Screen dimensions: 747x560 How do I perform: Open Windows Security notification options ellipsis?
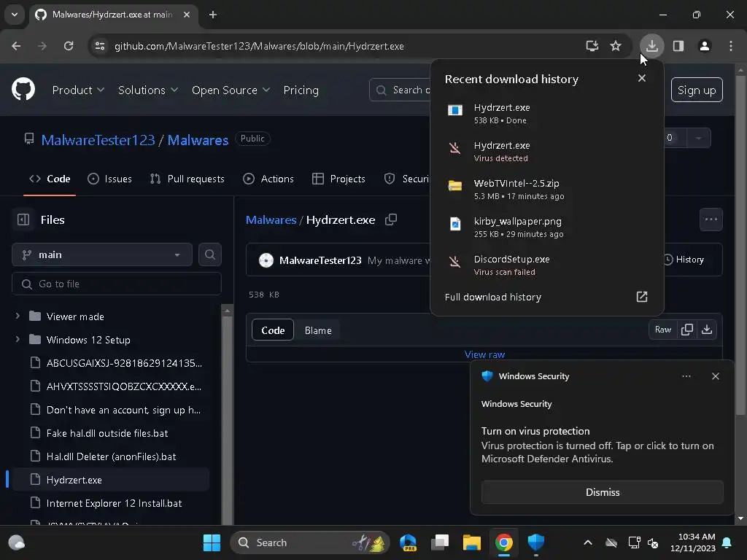click(686, 376)
